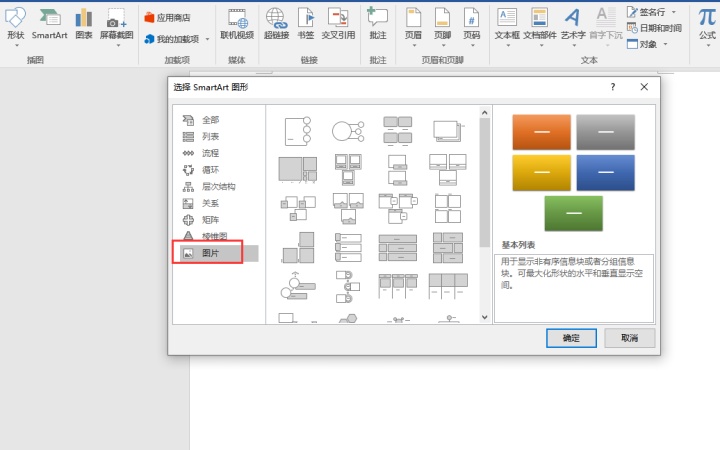Open the Page Number (页码) menu

[472, 25]
